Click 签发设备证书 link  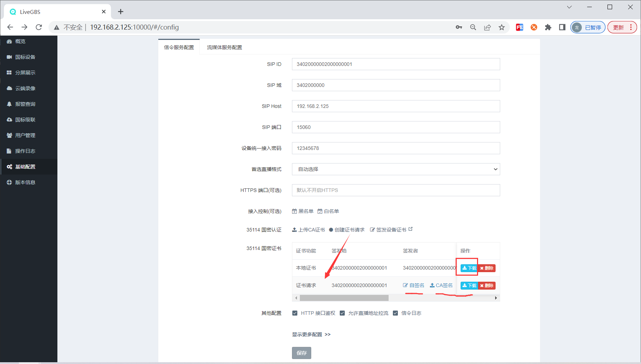[388, 230]
